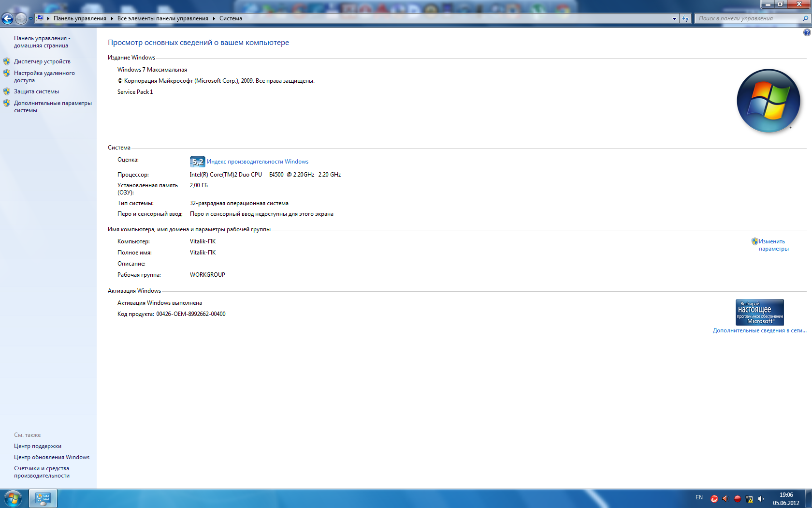Open the address bar history dropdown
This screenshot has width=812, height=508.
pos(674,18)
